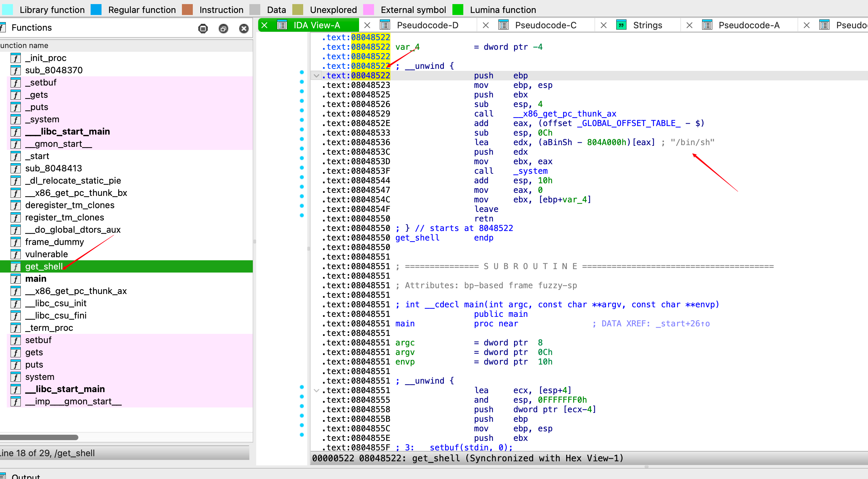This screenshot has height=479, width=868.
Task: Select __libc_csu_init function
Action: pos(126,303)
